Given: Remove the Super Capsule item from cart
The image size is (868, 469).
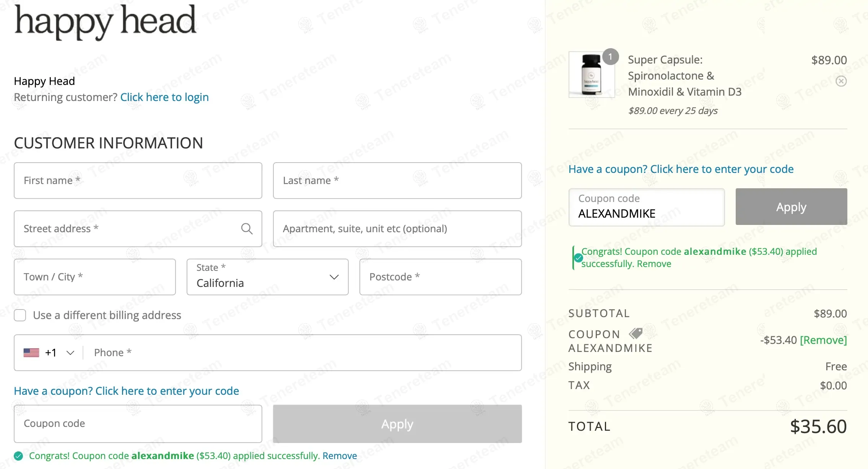Looking at the screenshot, I should coord(841,81).
